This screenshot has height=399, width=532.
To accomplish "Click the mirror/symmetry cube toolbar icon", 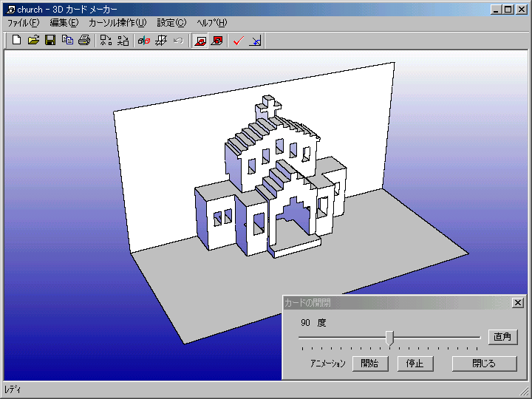I will coord(144,41).
